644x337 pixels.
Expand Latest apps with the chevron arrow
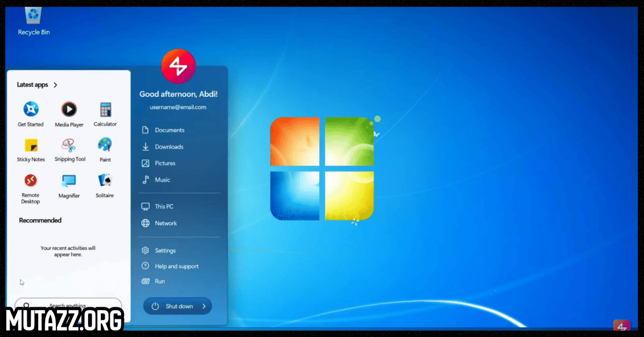pyautogui.click(x=56, y=85)
